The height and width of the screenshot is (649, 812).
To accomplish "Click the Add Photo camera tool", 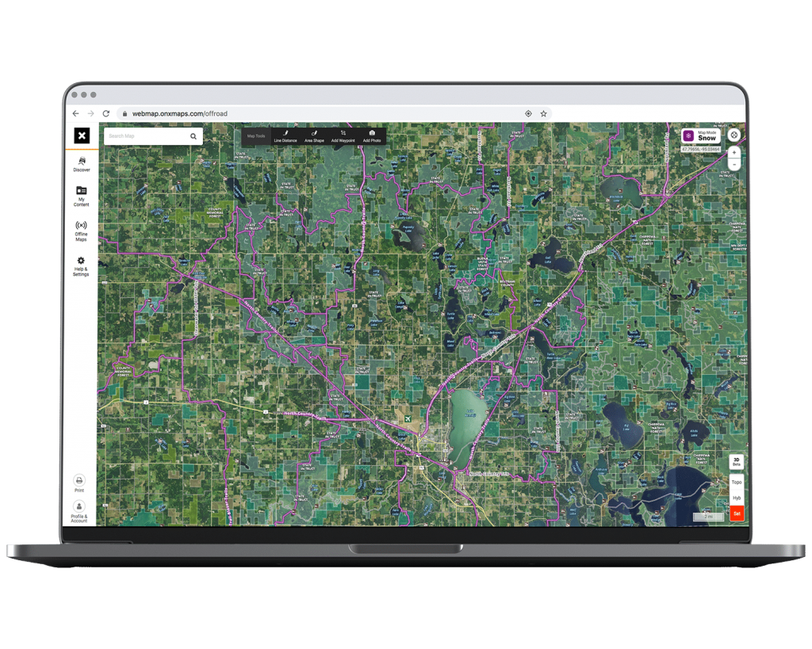I will click(372, 136).
